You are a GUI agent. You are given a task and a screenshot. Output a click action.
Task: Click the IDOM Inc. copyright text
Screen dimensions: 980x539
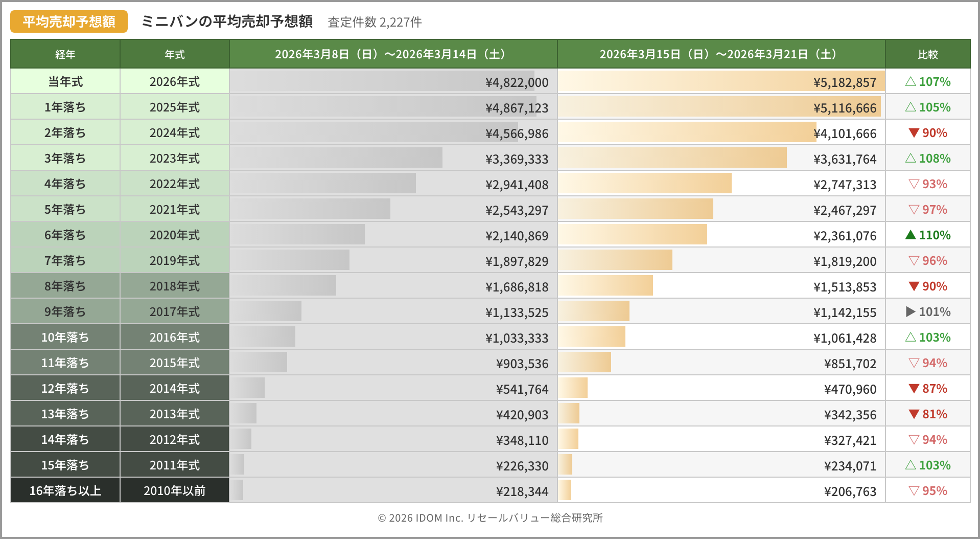[x=490, y=518]
